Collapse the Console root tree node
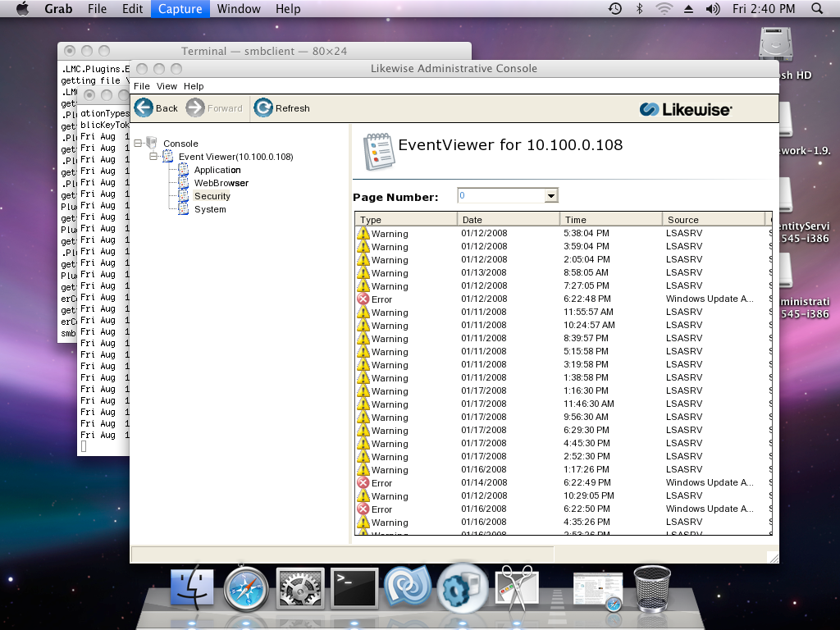 click(137, 144)
